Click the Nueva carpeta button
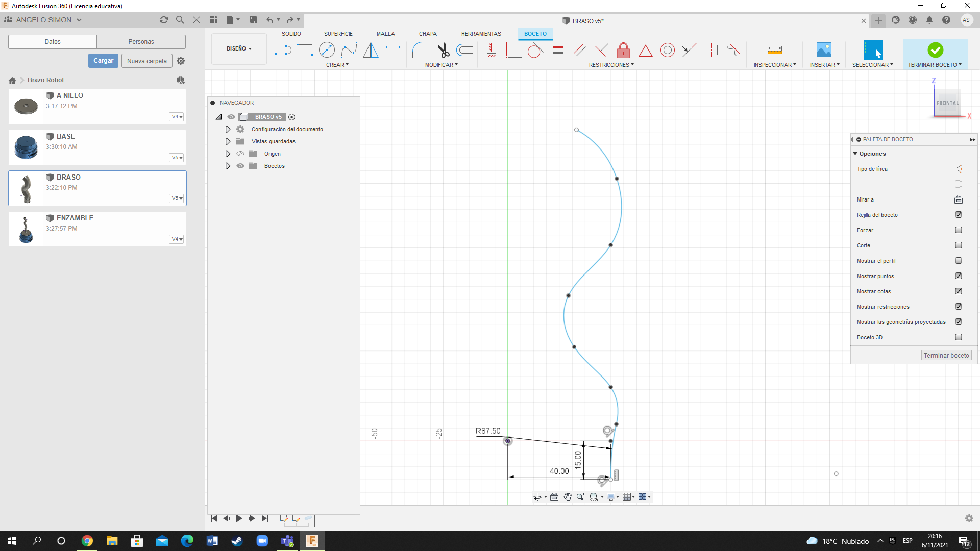The width and height of the screenshot is (980, 551). coord(147,61)
